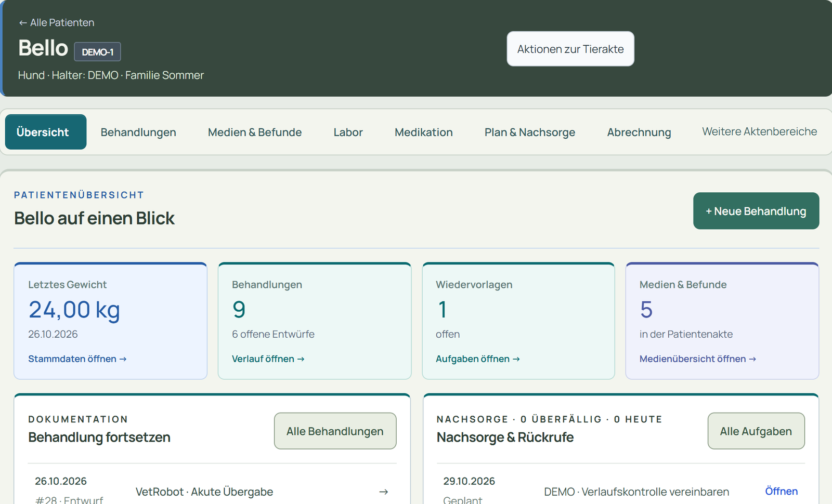
Task: Select the Übersicht tab
Action: (x=46, y=132)
